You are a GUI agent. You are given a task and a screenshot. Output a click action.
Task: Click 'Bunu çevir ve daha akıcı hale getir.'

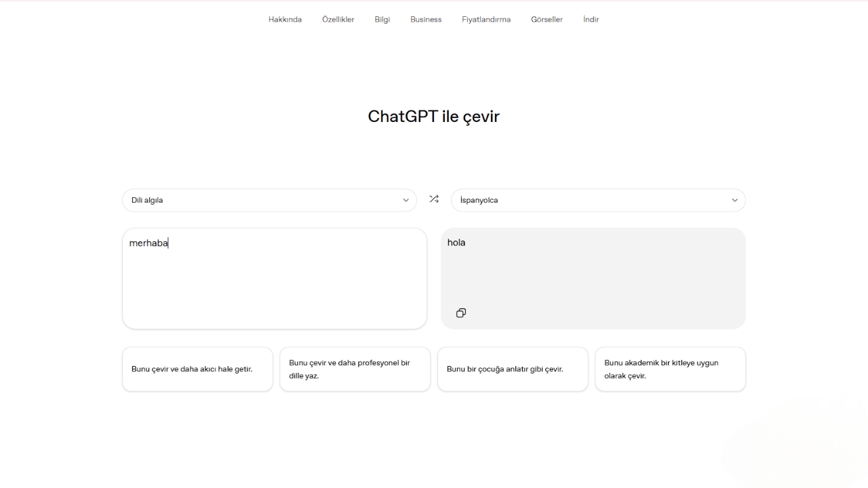click(197, 369)
